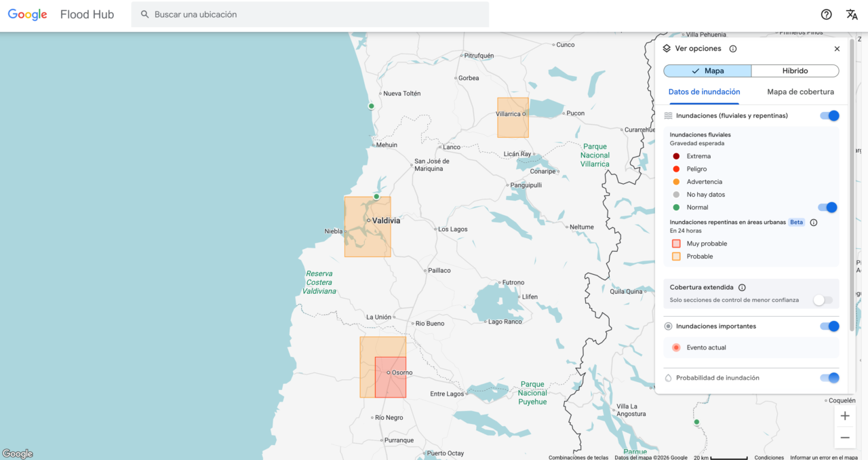Screen dimensions: 868x460
Task: Toggle Probabilidad de inundación switch
Action: (x=829, y=378)
